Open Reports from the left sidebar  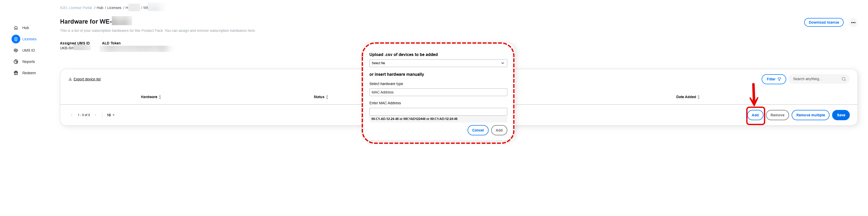pyautogui.click(x=15, y=61)
